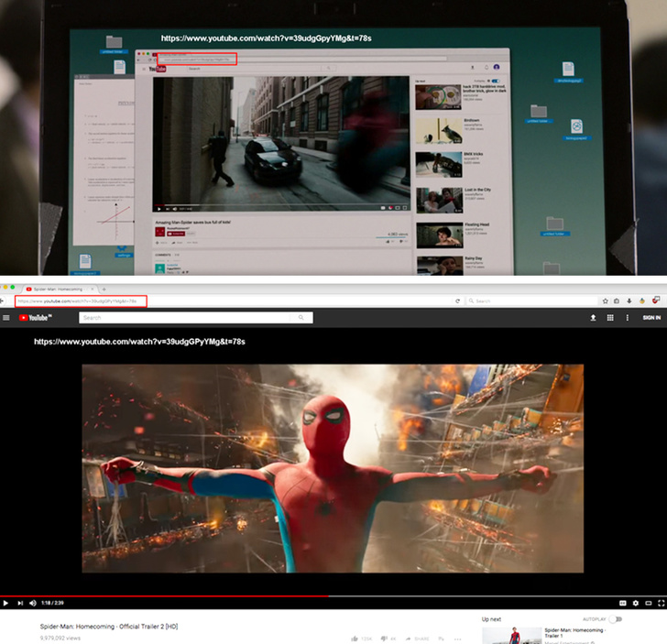Screen dimensions: 667x644
Task: Enter fullscreen mode on the player
Action: coord(661,603)
